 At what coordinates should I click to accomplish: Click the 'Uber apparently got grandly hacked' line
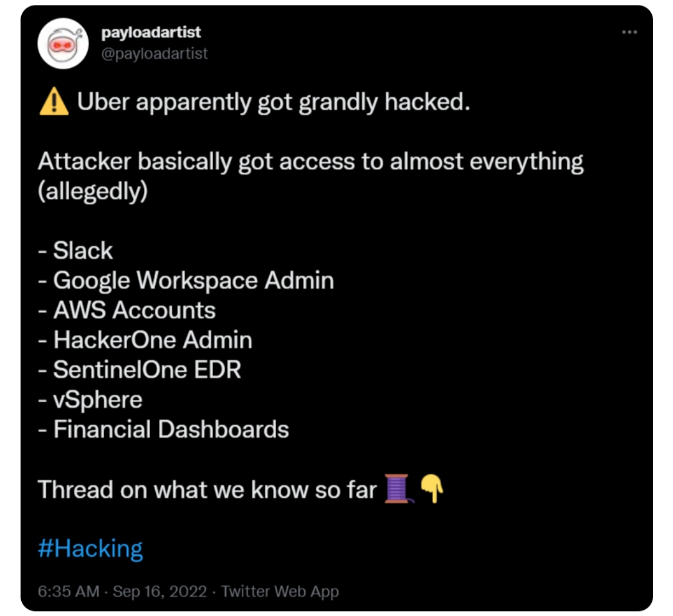274,102
